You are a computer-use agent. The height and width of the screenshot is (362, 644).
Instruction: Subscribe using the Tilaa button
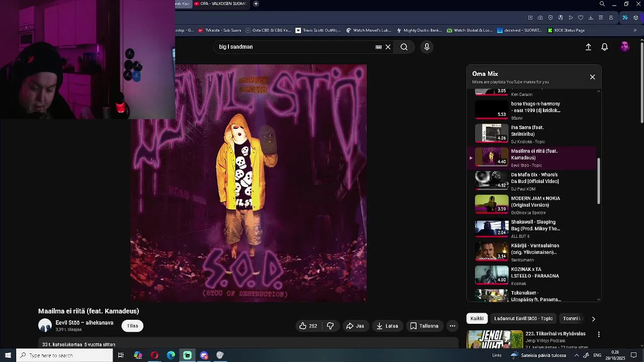click(x=132, y=326)
